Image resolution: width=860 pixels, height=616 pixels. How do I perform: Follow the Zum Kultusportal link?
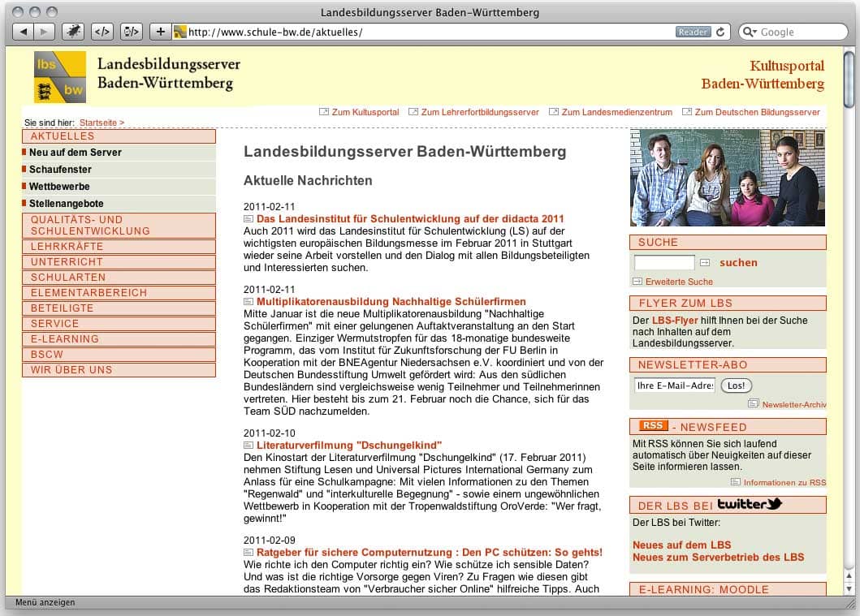point(365,112)
